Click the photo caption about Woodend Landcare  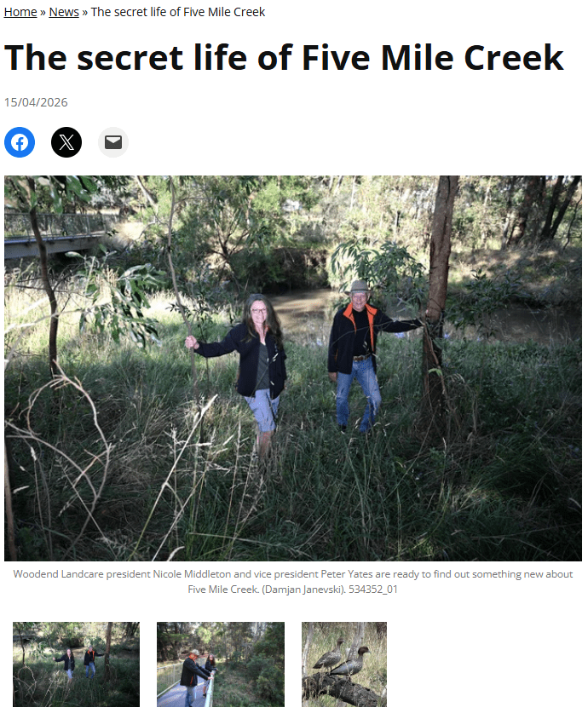[293, 582]
